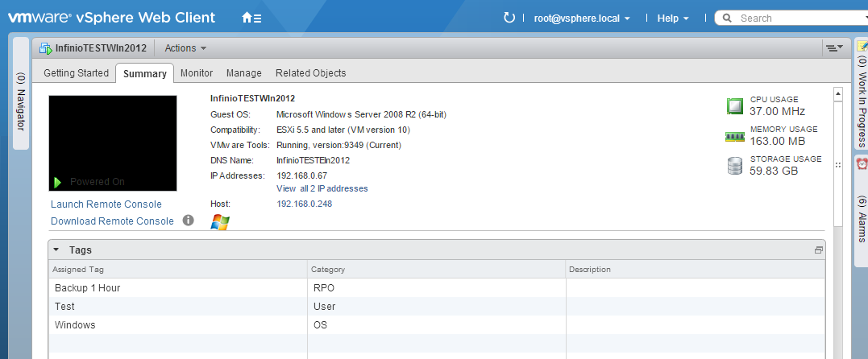The image size is (868, 359).
Task: Click the VMware vSphere Web Client logo
Action: tap(111, 17)
